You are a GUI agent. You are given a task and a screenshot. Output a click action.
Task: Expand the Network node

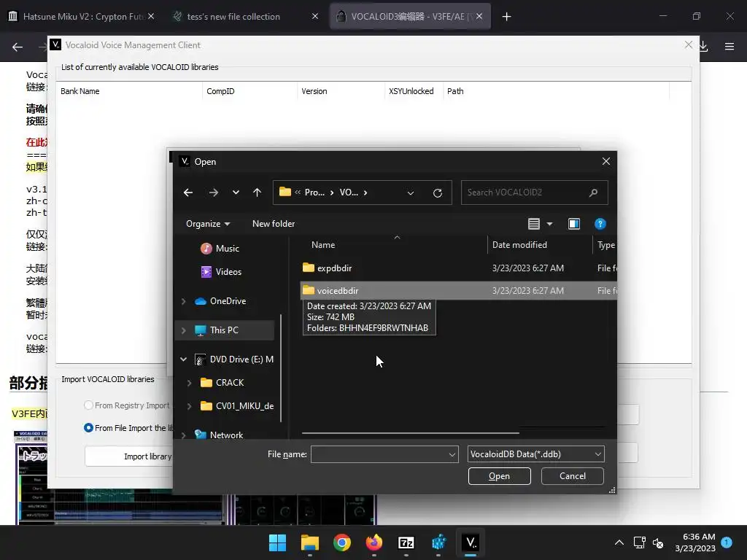click(x=184, y=435)
